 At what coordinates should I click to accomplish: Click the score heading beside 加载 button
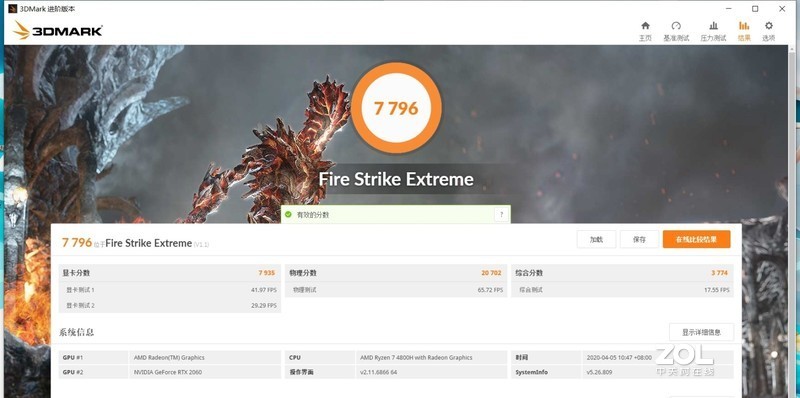135,243
